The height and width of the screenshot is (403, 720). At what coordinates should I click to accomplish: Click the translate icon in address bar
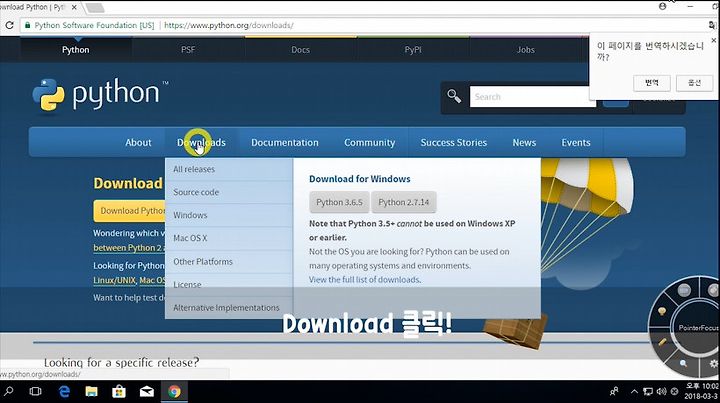point(712,25)
